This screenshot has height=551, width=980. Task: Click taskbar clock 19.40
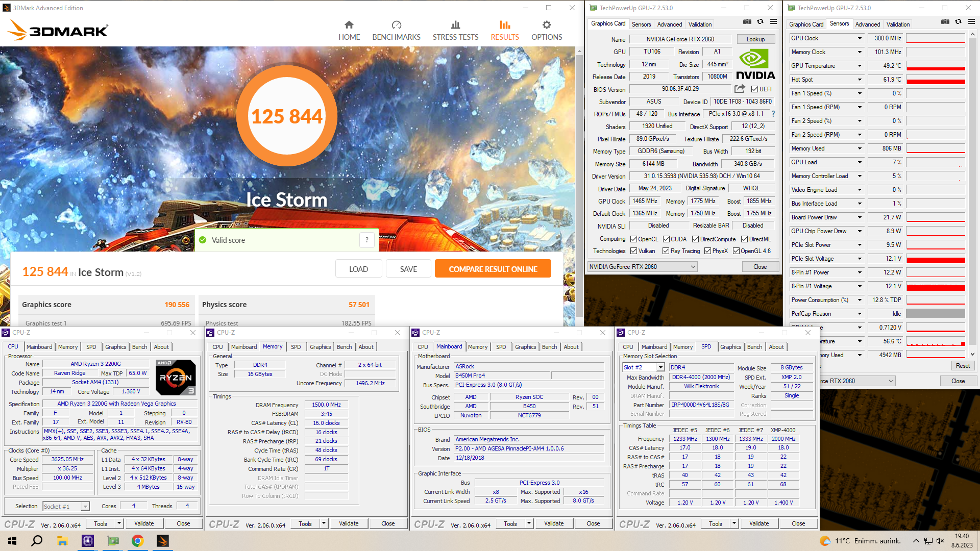(x=962, y=536)
